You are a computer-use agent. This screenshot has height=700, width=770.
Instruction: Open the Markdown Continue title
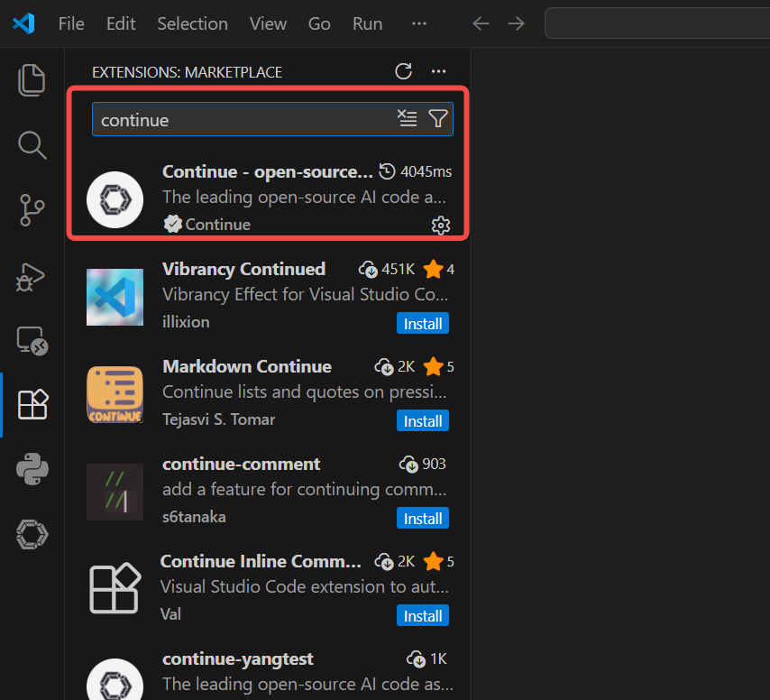[x=247, y=366]
